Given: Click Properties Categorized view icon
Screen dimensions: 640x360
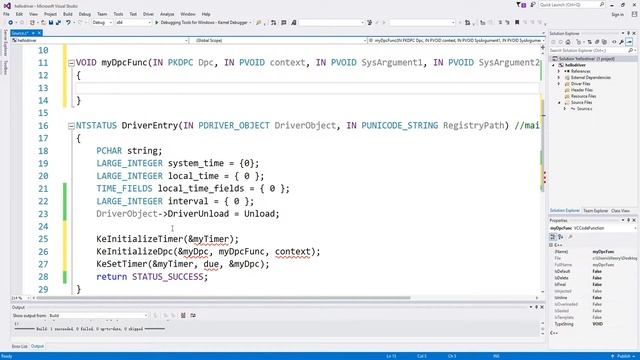Looking at the screenshot, I should [x=553, y=237].
